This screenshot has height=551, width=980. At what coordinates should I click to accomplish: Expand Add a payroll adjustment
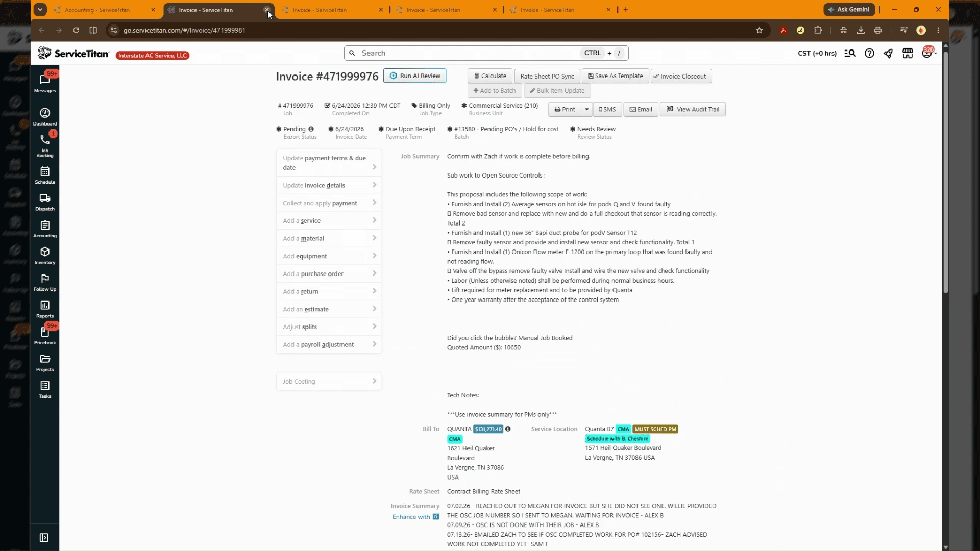click(x=329, y=344)
